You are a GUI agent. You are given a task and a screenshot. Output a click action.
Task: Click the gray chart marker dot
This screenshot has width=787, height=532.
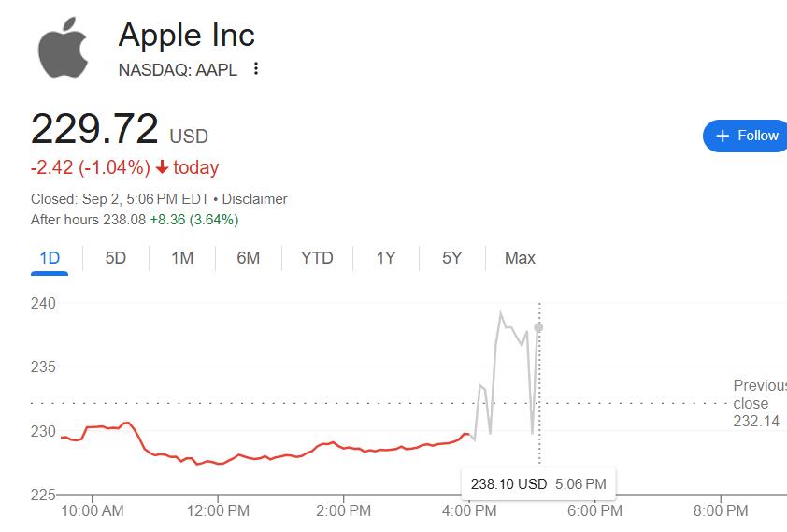(x=538, y=327)
